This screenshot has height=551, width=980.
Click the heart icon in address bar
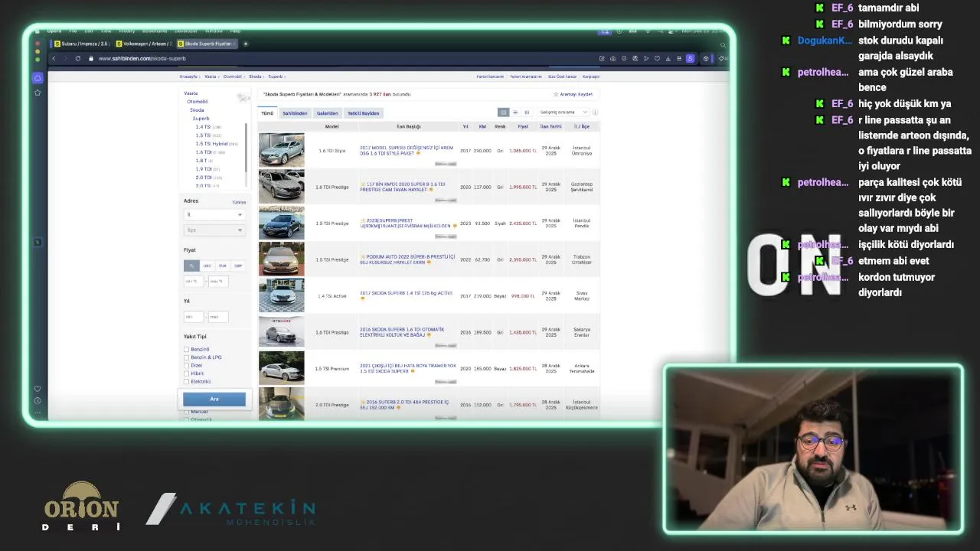(657, 58)
